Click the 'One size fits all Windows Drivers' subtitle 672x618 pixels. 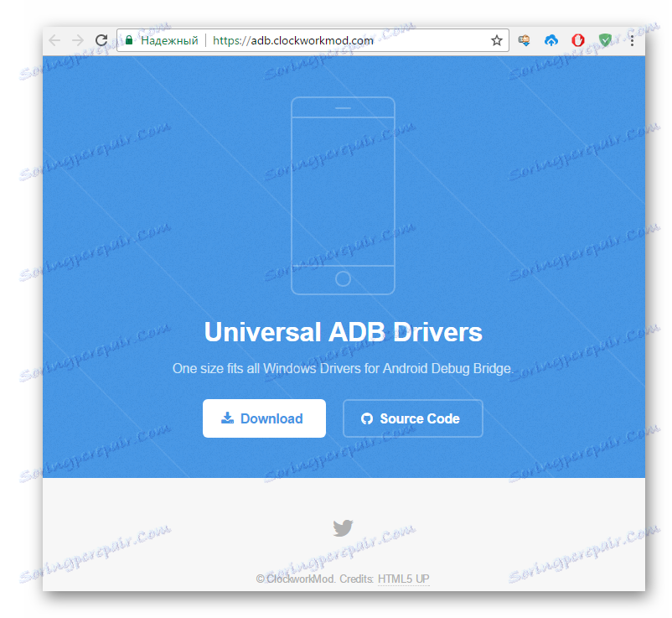click(343, 368)
